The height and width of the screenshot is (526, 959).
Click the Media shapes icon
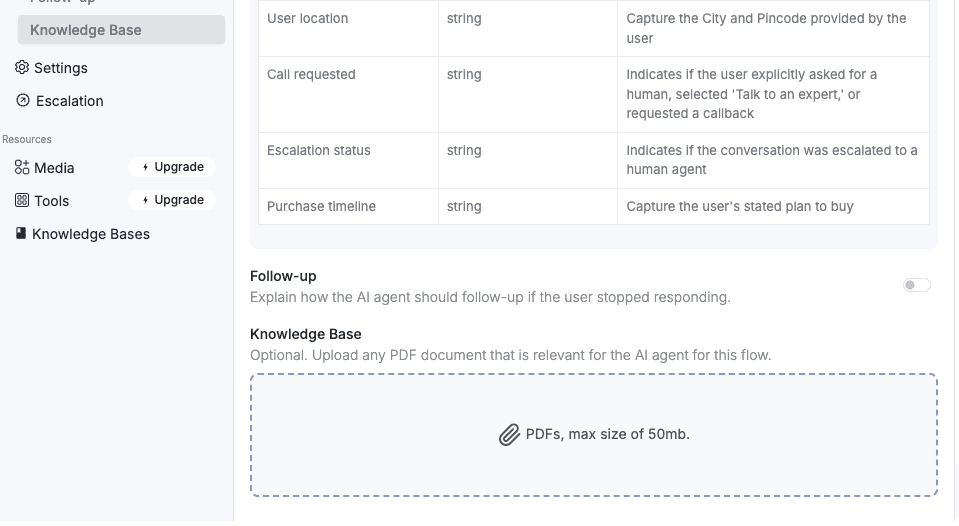tap(22, 168)
